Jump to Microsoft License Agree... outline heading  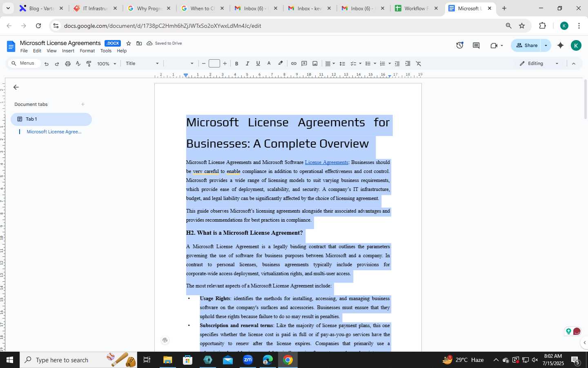pos(54,132)
